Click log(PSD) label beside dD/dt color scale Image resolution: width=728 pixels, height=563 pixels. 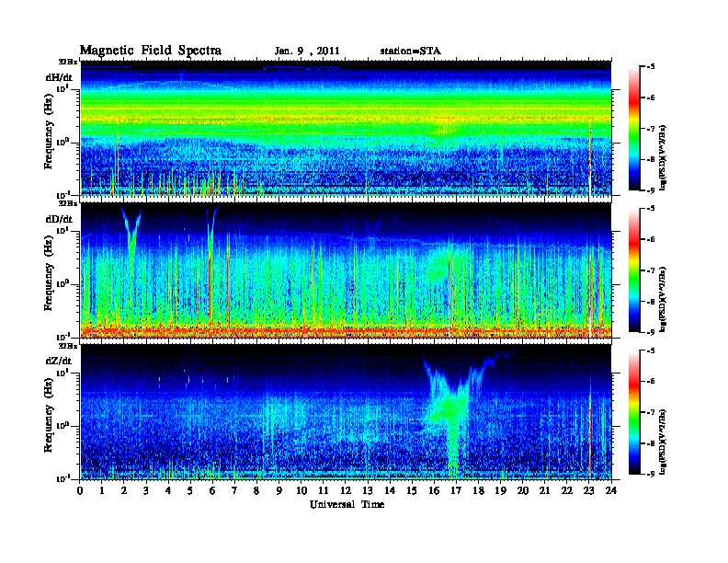tap(663, 299)
